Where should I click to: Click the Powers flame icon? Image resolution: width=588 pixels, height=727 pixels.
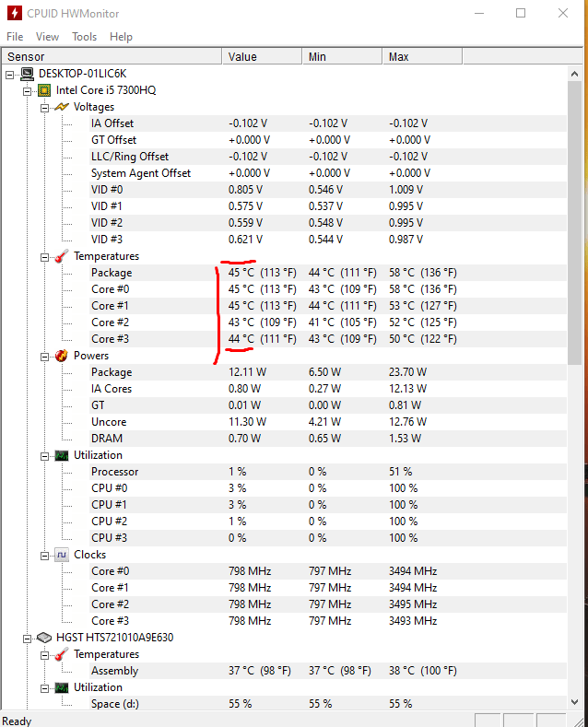[x=62, y=356]
